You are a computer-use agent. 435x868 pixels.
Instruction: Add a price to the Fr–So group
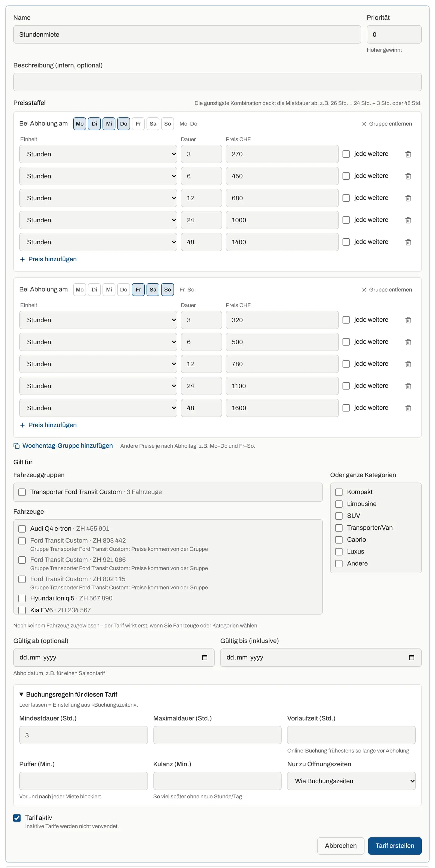pyautogui.click(x=48, y=425)
